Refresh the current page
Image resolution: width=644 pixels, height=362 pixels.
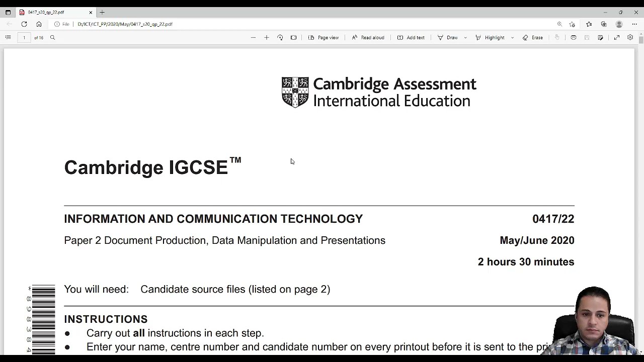(x=24, y=24)
